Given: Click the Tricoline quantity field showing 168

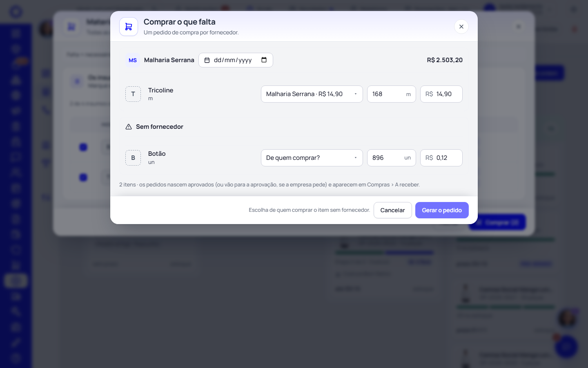Looking at the screenshot, I should coord(392,94).
